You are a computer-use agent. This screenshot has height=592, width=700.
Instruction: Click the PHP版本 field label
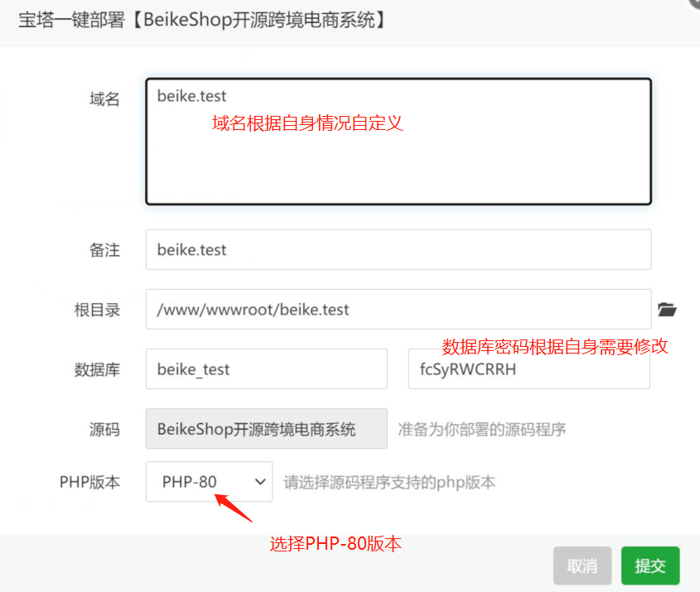point(89,482)
